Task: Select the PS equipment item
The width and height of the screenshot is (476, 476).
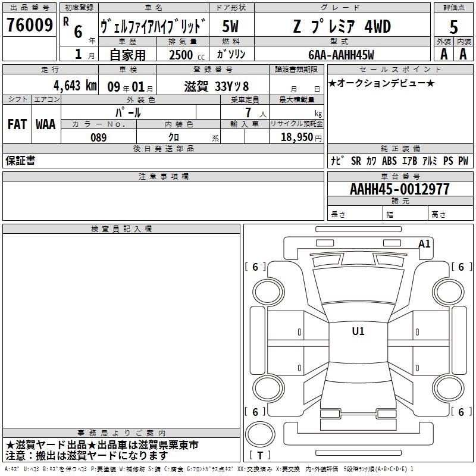Action: coord(448,161)
